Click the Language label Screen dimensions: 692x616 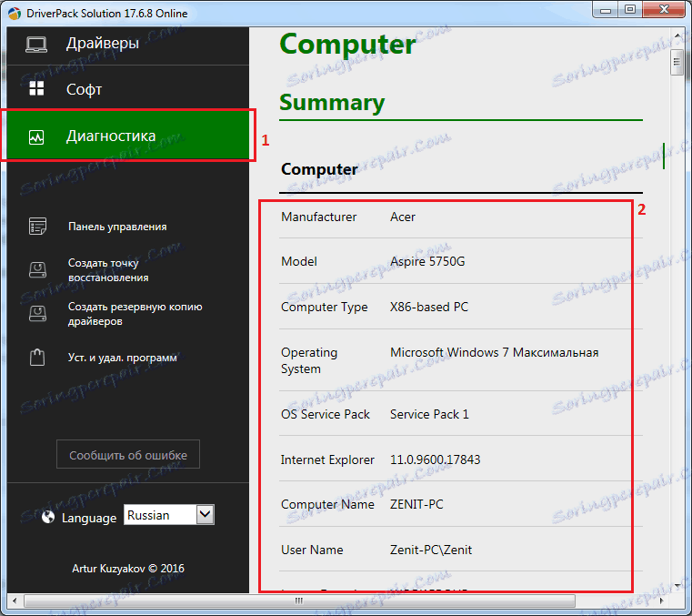point(89,518)
